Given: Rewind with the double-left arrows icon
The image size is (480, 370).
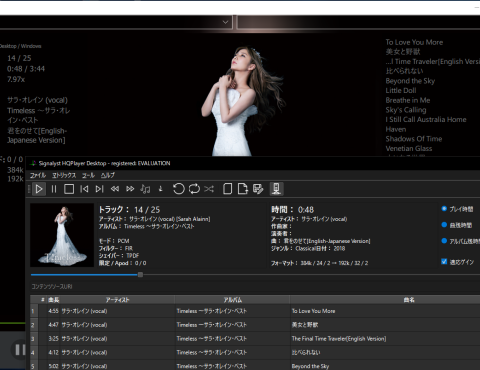Looking at the screenshot, I should tap(115, 189).
